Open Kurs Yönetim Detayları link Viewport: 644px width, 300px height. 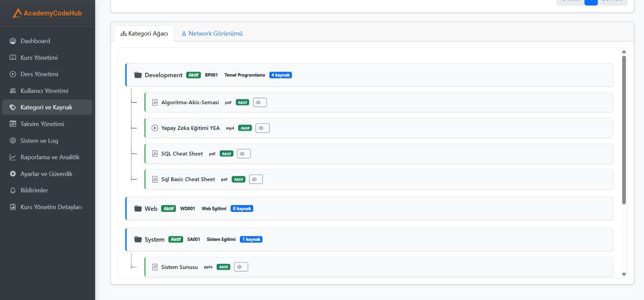coord(51,207)
